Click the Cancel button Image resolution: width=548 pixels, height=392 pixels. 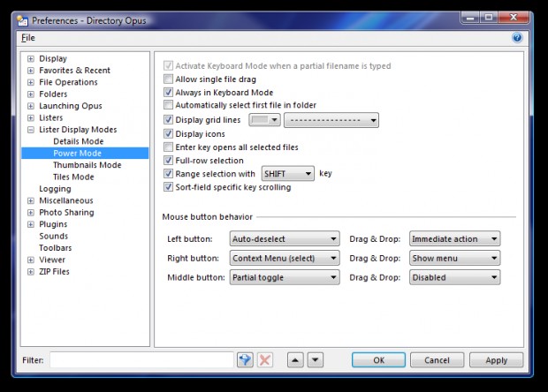437,360
